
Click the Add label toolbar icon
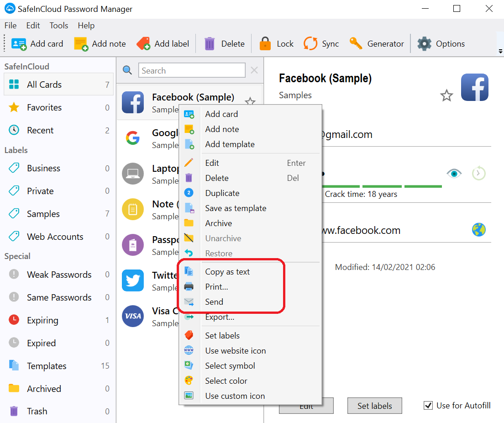(x=143, y=44)
